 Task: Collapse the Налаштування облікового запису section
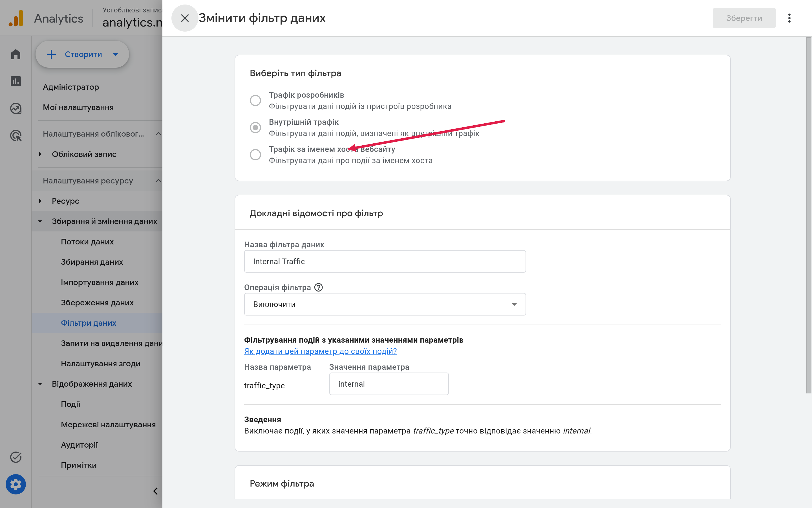pos(158,134)
